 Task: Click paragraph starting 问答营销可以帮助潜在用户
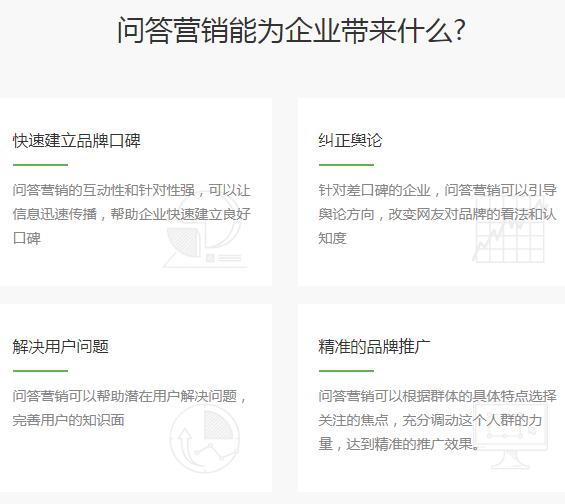(x=130, y=408)
